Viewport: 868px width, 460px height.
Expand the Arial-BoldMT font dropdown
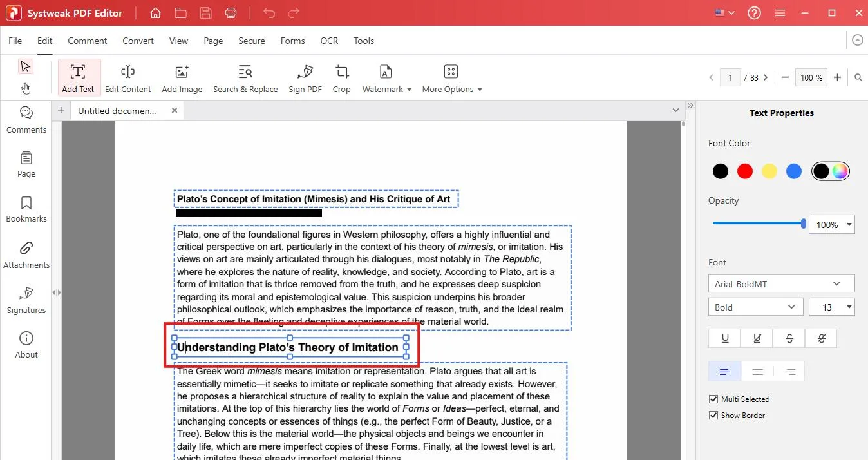[x=781, y=284]
